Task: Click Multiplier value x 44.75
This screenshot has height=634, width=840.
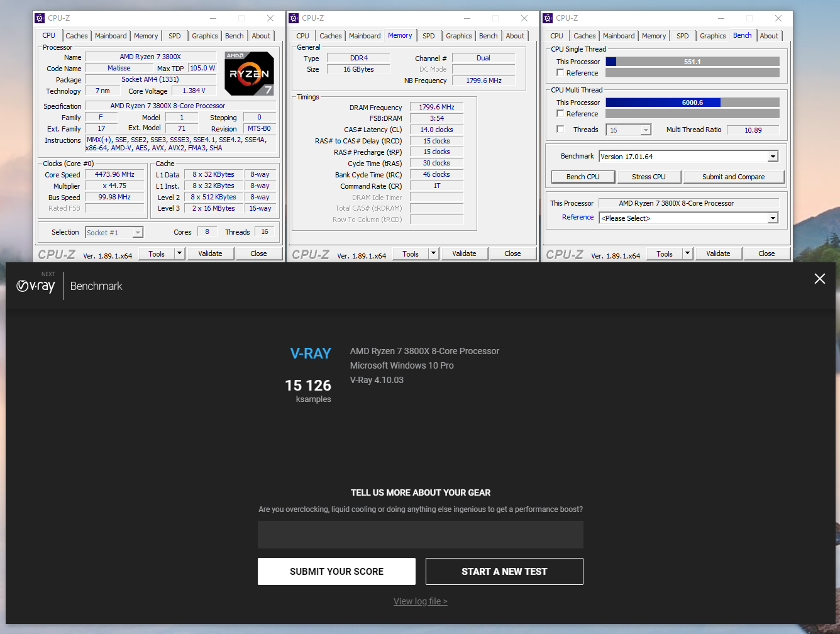Action: [114, 186]
